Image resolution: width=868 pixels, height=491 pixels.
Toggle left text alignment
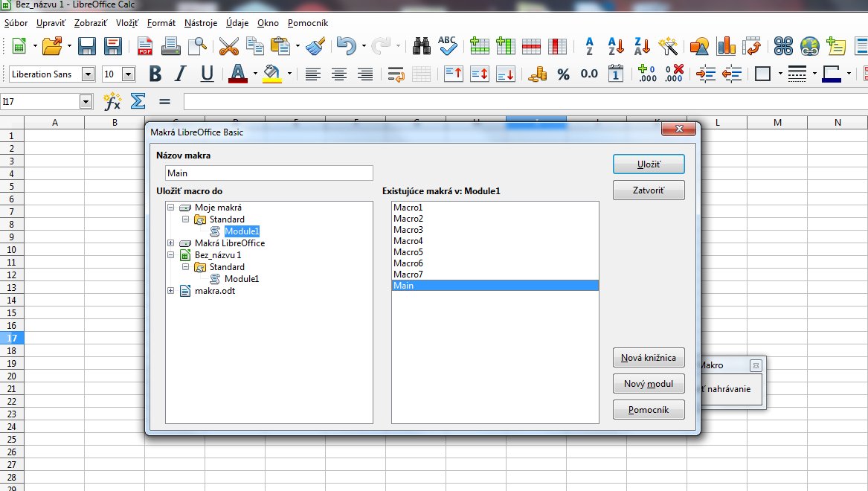(x=313, y=74)
